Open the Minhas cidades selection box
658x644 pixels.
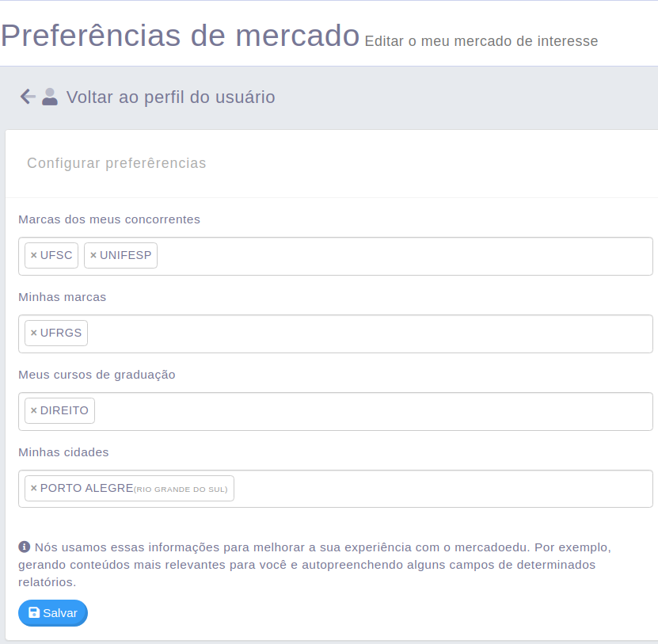click(x=335, y=489)
